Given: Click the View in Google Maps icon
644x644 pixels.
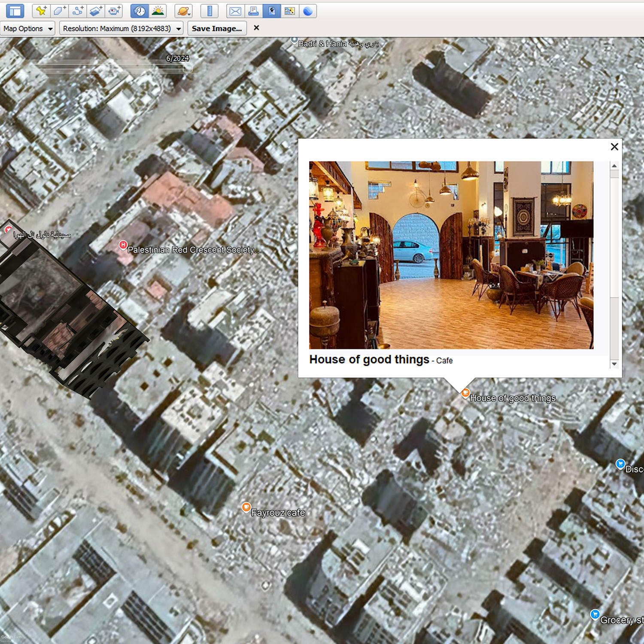Looking at the screenshot, I should pos(290,11).
